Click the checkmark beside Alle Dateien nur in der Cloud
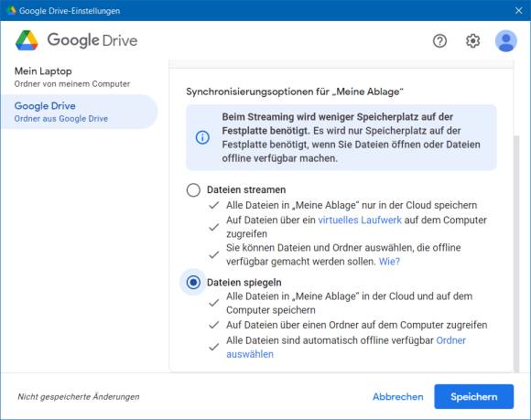The height and width of the screenshot is (420, 531). 213,206
